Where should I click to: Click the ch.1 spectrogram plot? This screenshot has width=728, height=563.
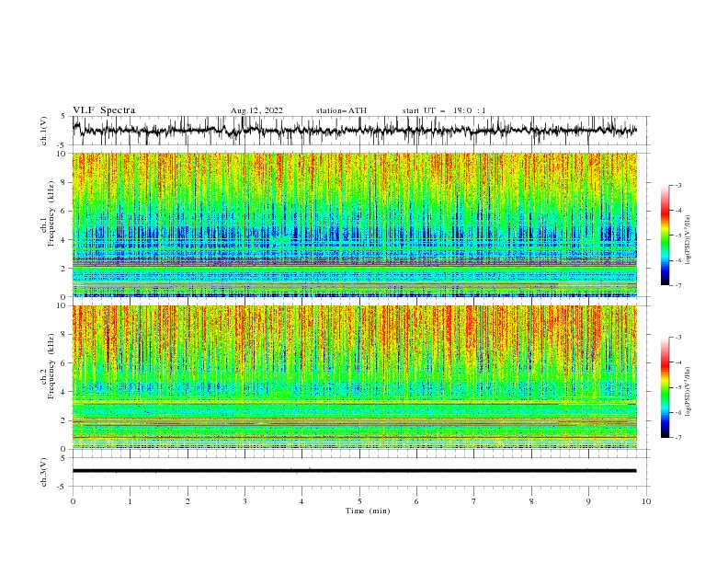click(354, 224)
